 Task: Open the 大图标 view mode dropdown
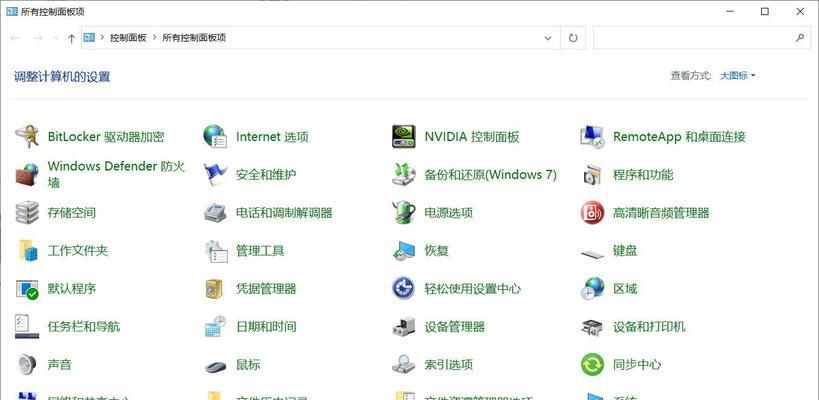click(x=738, y=76)
